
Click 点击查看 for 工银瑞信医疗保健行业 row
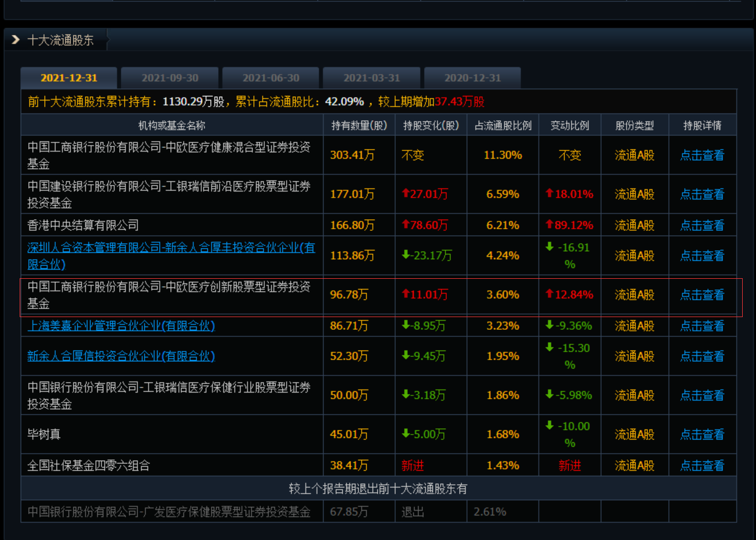(702, 395)
